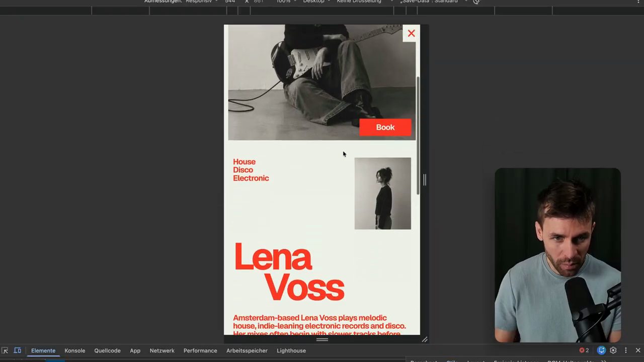Open the Lighthouse tab

[x=291, y=350]
